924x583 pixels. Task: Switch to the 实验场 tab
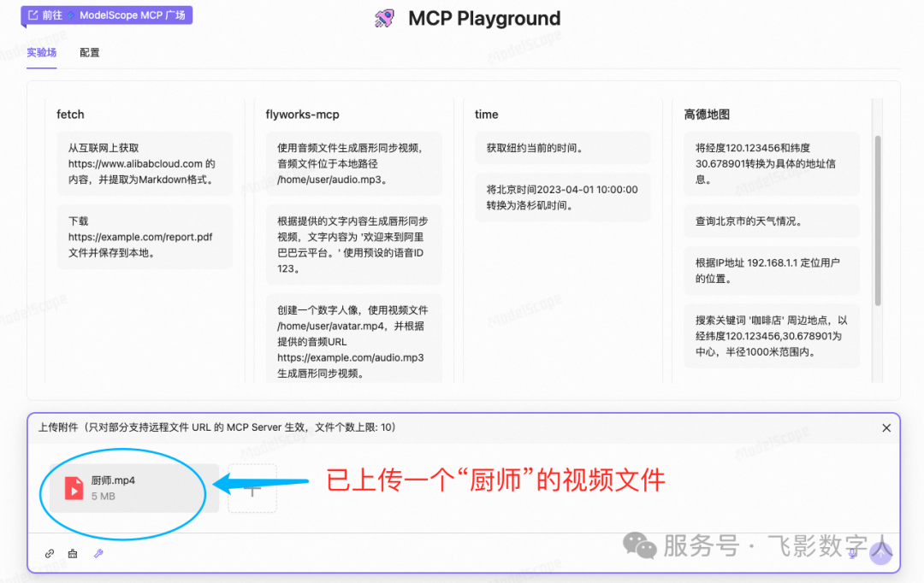click(41, 52)
